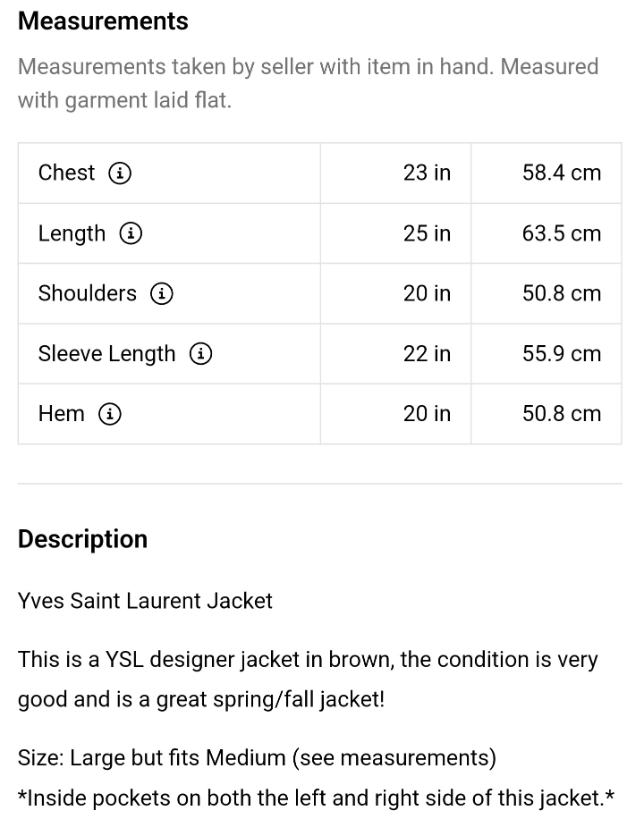Click the inside pockets note text
The width and height of the screenshot is (644, 836).
316,798
